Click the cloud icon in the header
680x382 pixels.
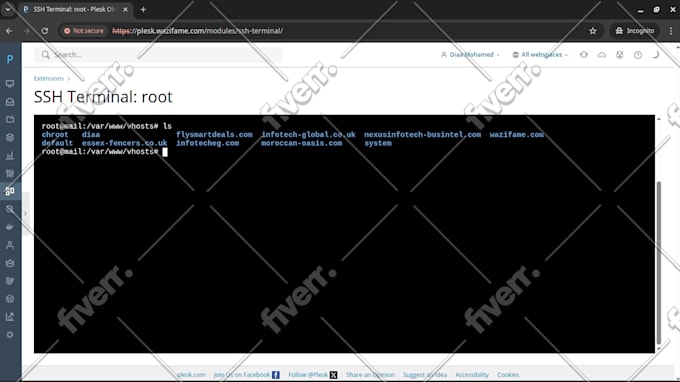(602, 55)
